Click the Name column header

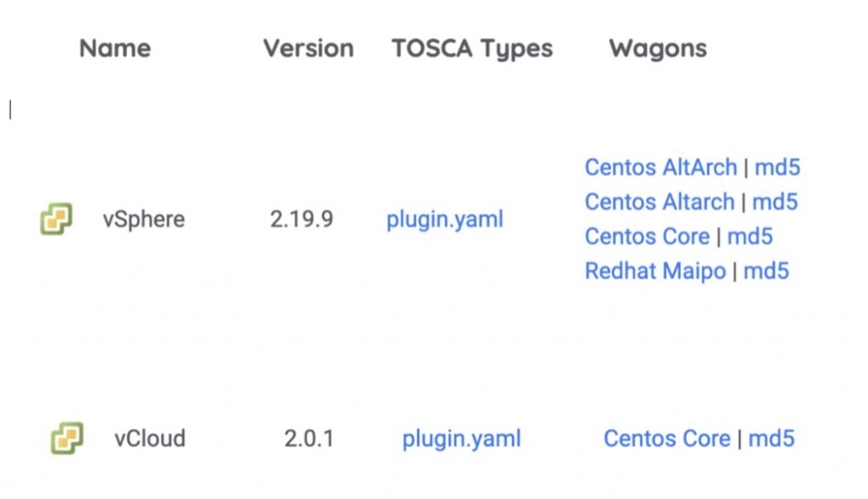pos(114,48)
